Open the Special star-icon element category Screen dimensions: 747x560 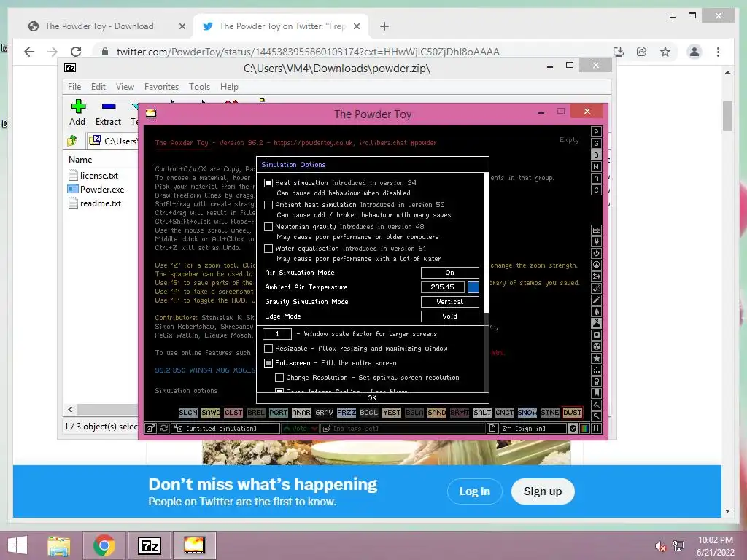coord(596,358)
